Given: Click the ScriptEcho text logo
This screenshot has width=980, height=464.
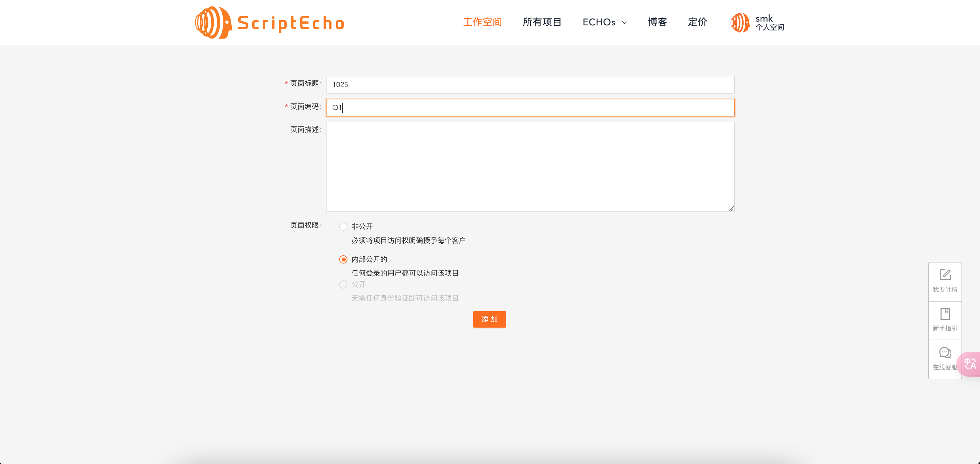Looking at the screenshot, I should (x=291, y=23).
